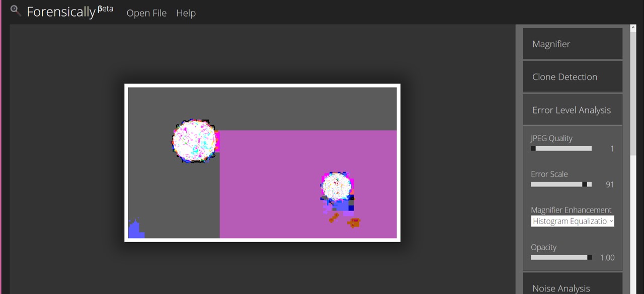
Task: Click the Error Scale value 91
Action: tap(610, 184)
